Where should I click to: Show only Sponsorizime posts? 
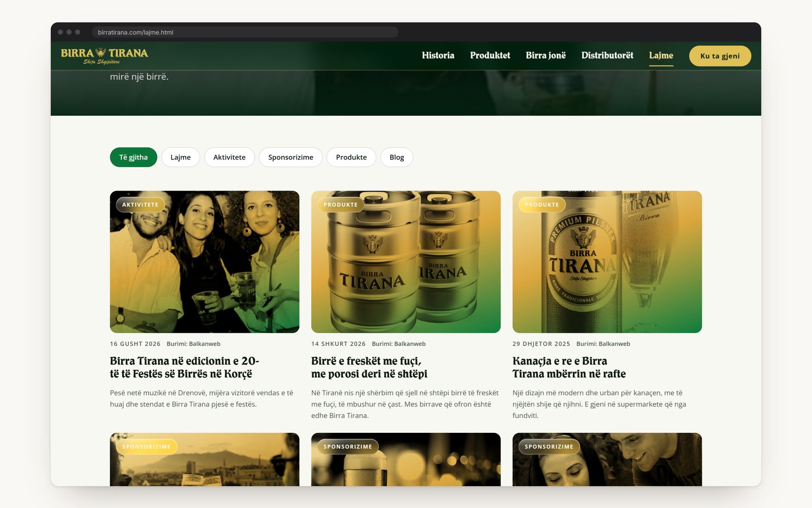tap(291, 157)
